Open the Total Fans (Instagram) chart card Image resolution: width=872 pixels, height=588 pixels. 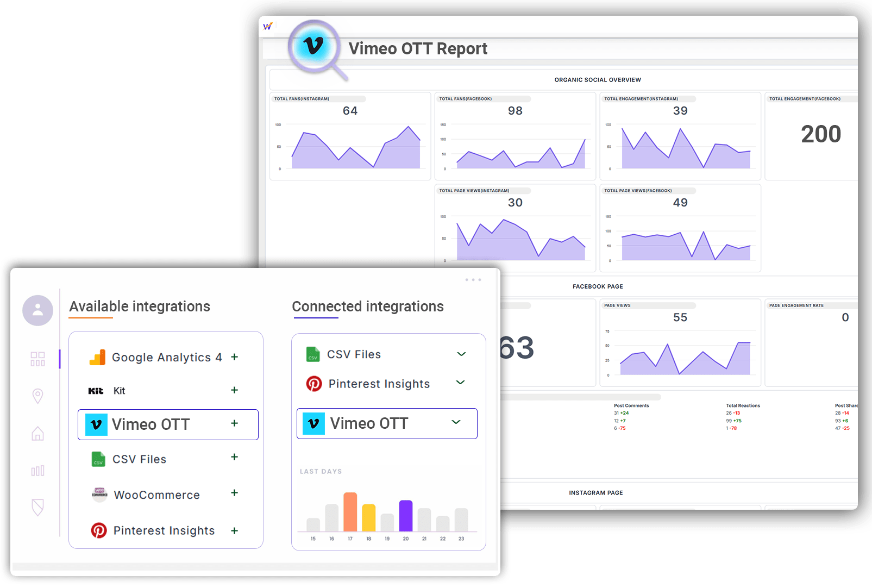point(350,136)
